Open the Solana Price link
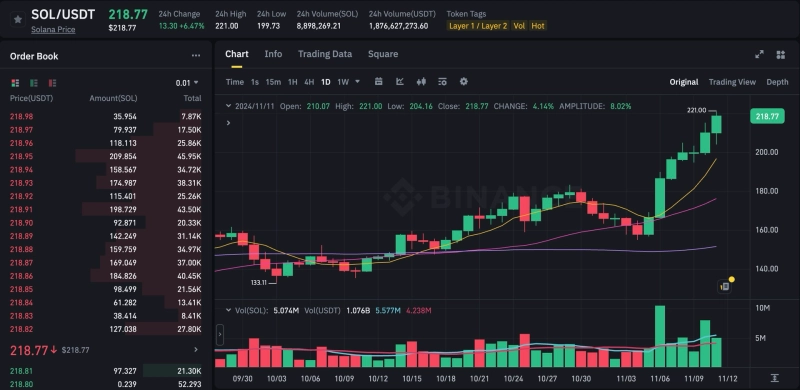The width and height of the screenshot is (800, 390). [x=53, y=30]
